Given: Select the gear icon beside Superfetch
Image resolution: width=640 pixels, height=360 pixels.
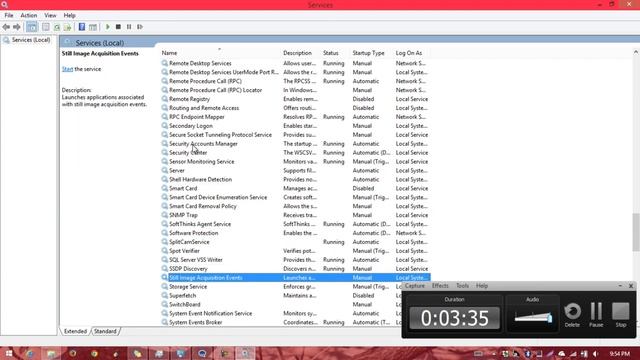Looking at the screenshot, I should [164, 296].
